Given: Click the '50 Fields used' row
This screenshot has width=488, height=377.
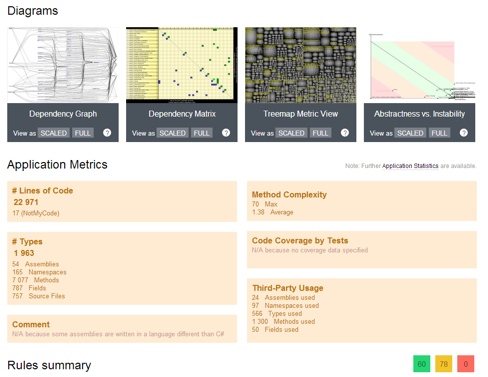Looking at the screenshot, I should pos(275,330).
